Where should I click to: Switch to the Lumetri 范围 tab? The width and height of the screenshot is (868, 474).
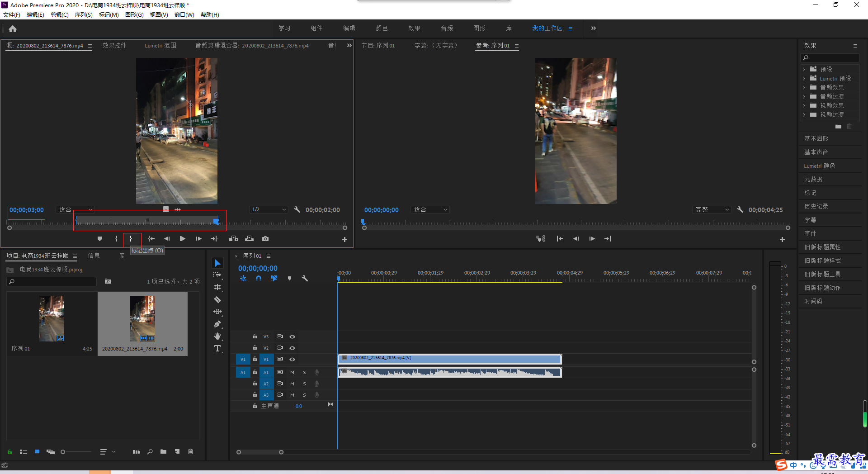point(160,46)
